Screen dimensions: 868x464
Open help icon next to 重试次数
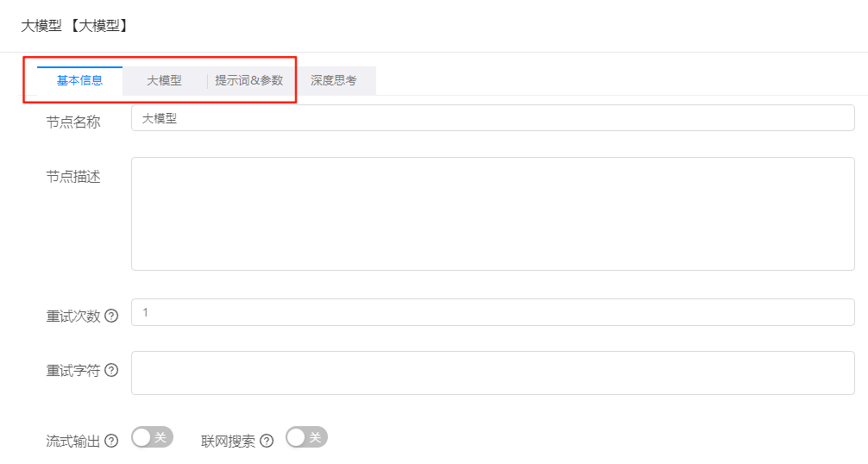click(111, 316)
